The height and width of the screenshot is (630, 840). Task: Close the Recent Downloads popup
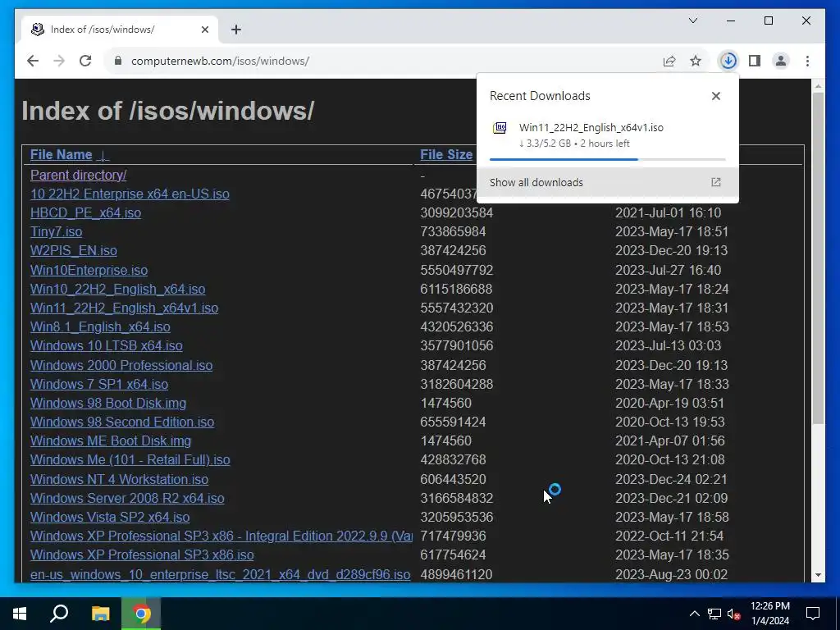[715, 96]
